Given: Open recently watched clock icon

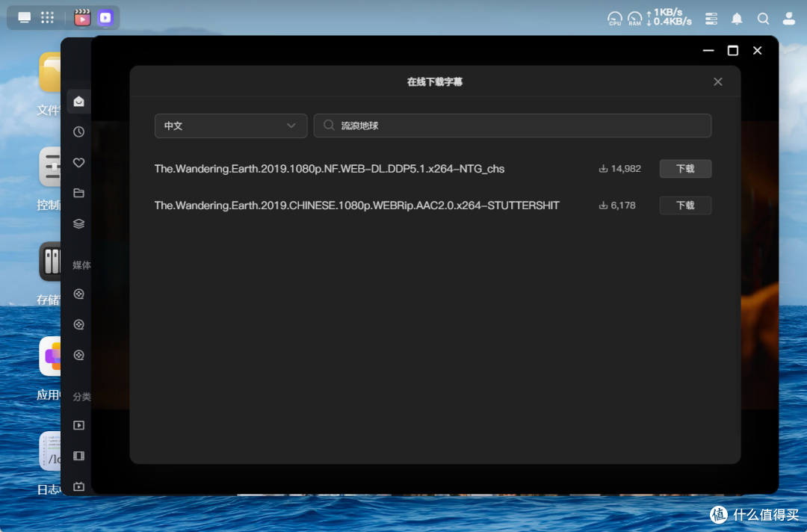Looking at the screenshot, I should [x=78, y=132].
